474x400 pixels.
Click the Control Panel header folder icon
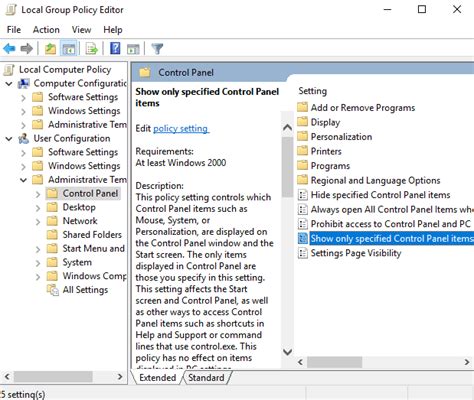tap(145, 72)
